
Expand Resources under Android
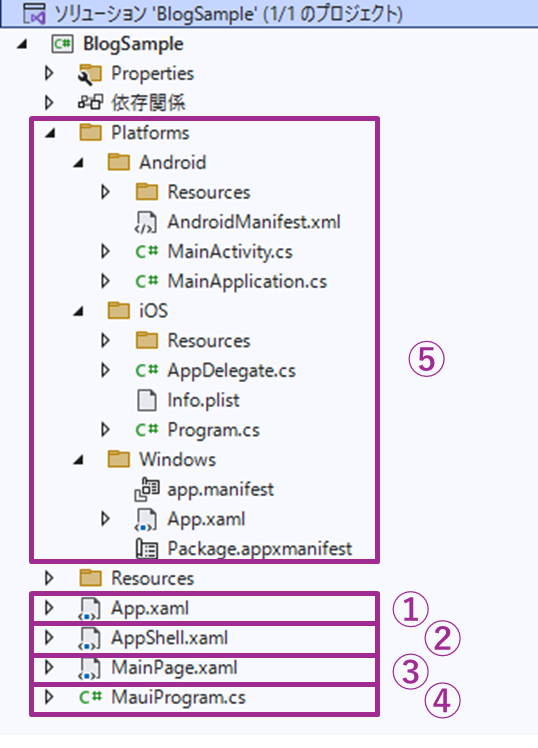click(x=105, y=192)
